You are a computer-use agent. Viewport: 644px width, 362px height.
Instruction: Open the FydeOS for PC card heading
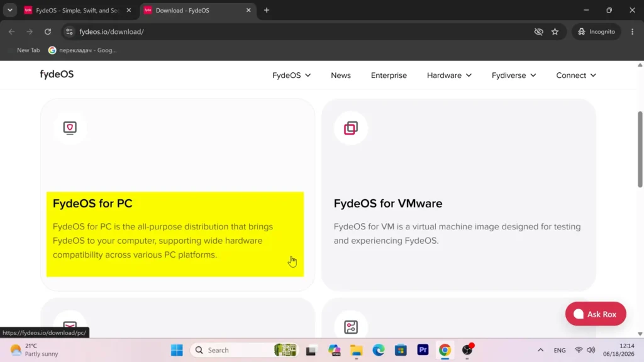(92, 204)
